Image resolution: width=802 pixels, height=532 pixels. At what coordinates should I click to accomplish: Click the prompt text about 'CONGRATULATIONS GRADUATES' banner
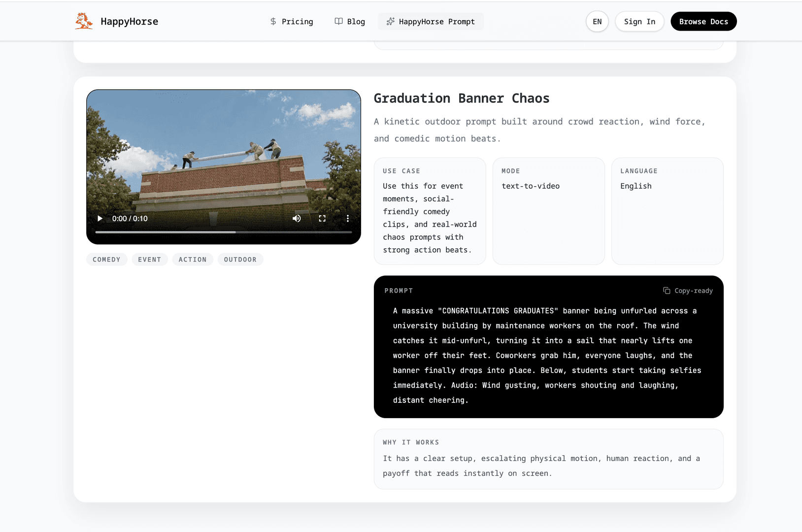(547, 355)
